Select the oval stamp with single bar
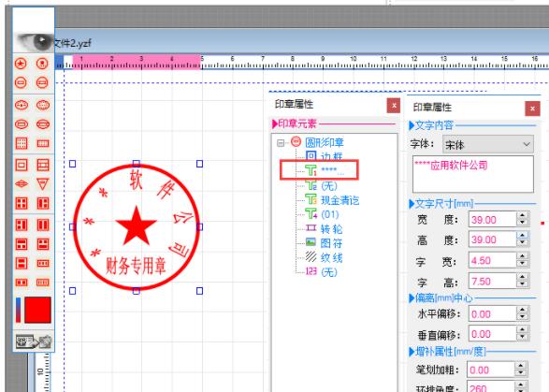The image size is (549, 392). tap(21, 124)
